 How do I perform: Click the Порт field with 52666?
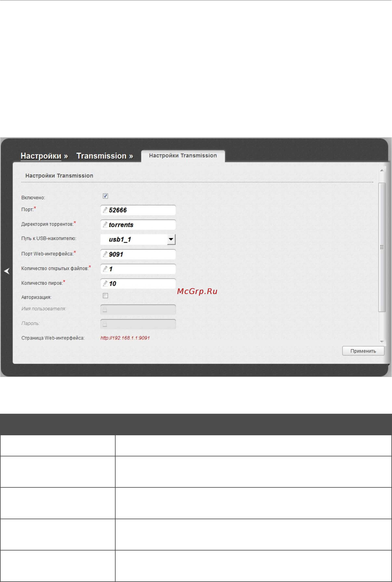(x=138, y=210)
